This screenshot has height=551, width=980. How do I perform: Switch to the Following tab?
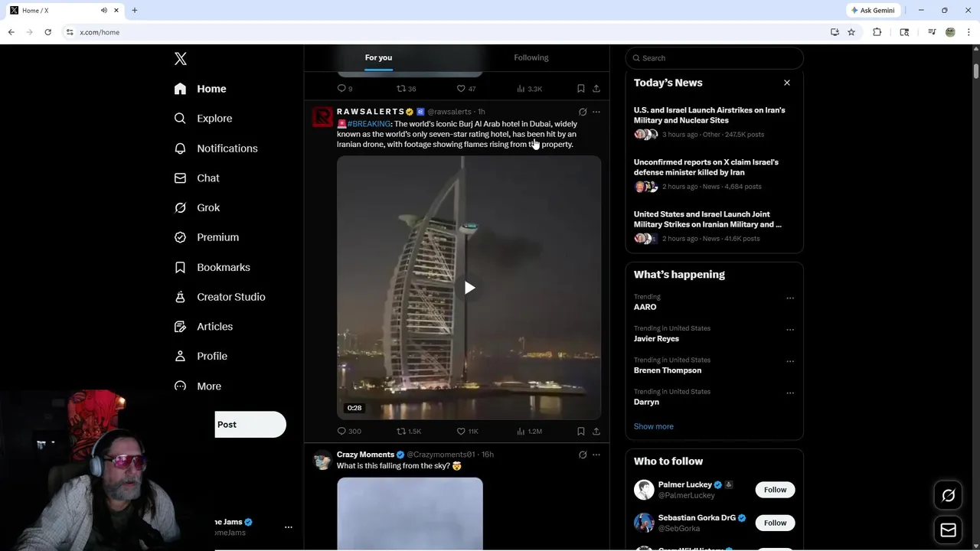531,57
